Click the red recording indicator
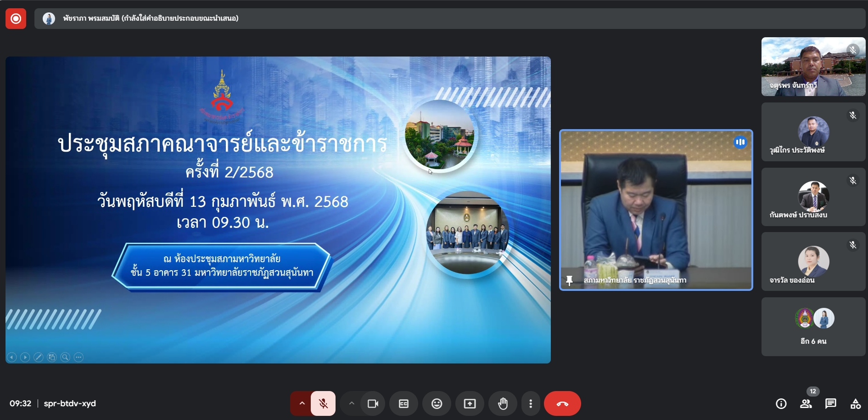 point(16,18)
